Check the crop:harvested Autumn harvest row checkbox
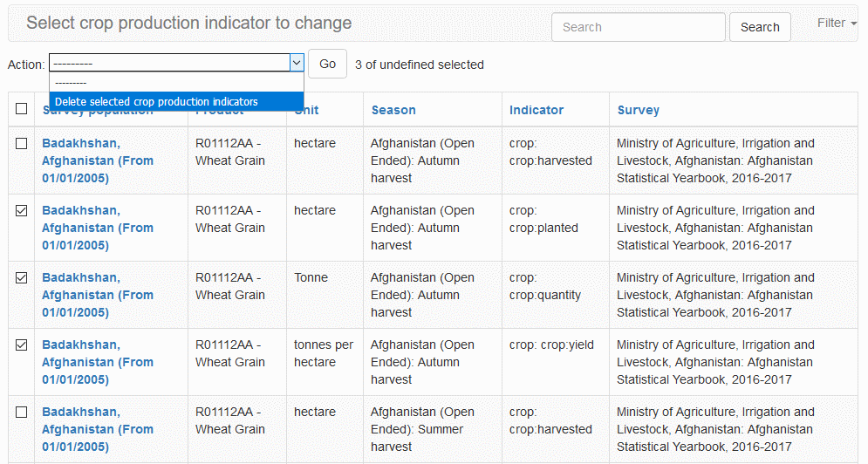Screen dimensions: 868x464 pyautogui.click(x=22, y=143)
